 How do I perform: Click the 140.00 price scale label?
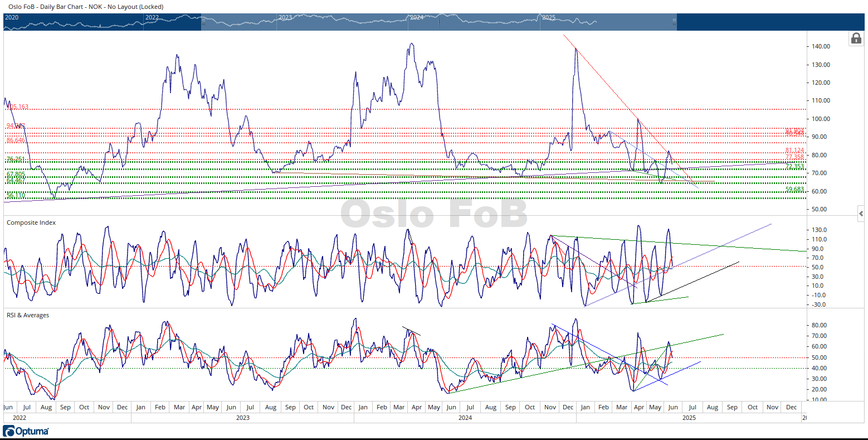point(822,46)
